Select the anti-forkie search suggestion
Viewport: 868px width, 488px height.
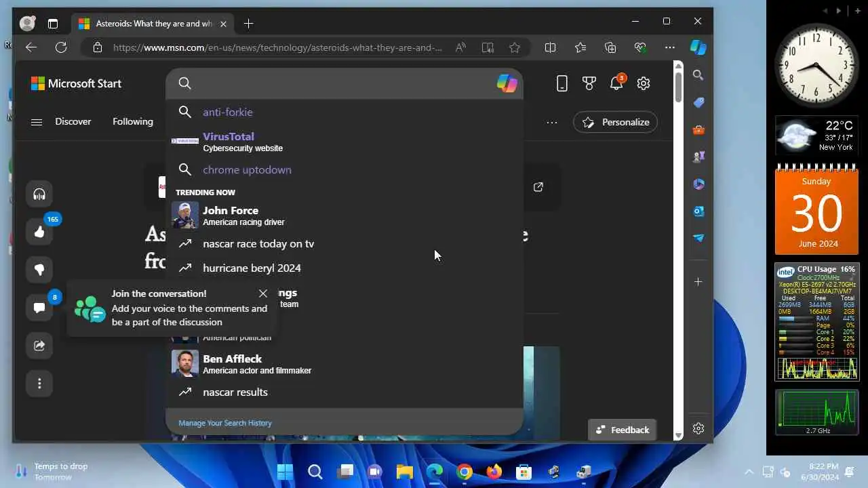tap(344, 112)
